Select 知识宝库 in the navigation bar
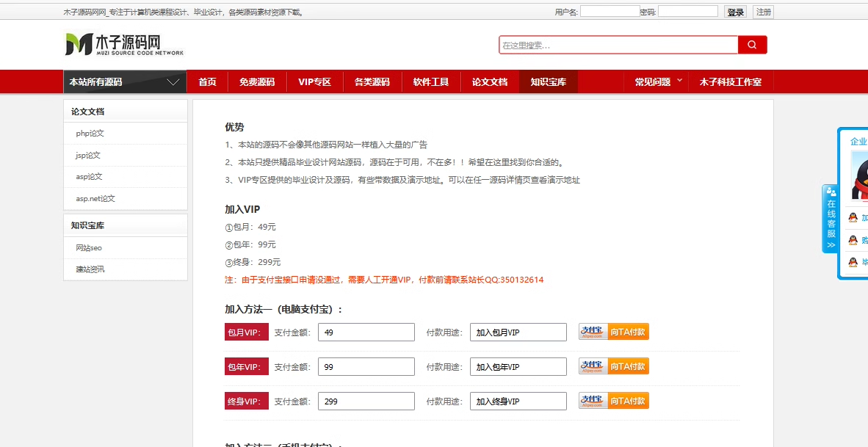Viewport: 868px width, 447px height. 548,82
